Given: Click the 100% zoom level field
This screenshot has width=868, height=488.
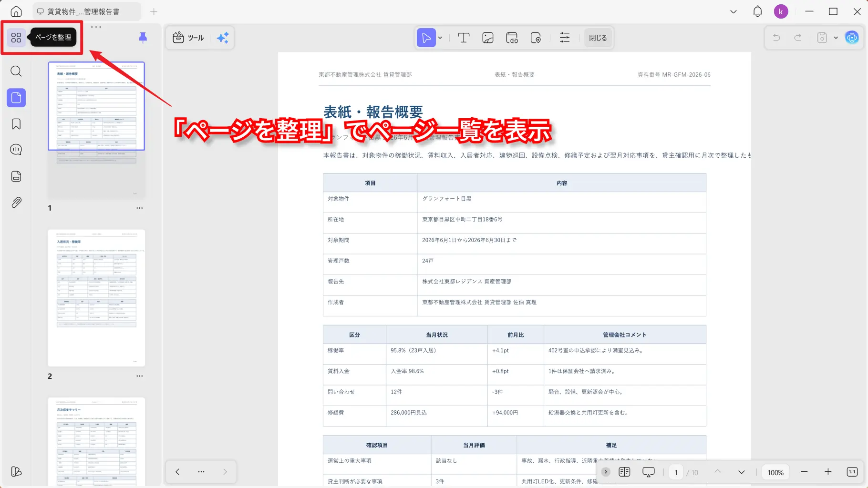Looking at the screenshot, I should click(775, 472).
